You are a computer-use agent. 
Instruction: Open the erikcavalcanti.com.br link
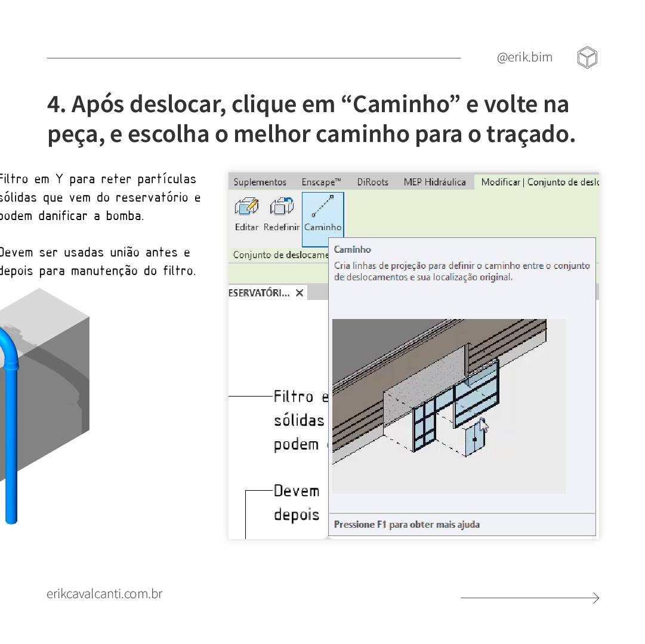coord(104,594)
